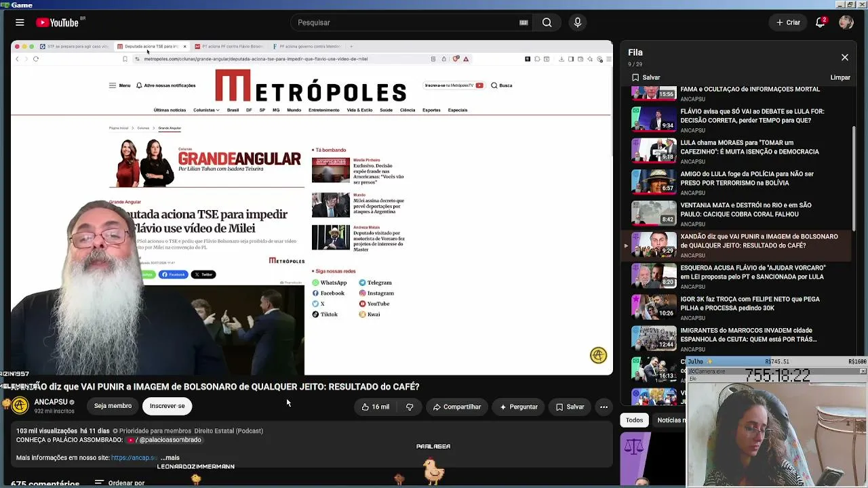868x488 pixels.
Task: Click the recorded browser reload icon
Action: click(x=36, y=59)
